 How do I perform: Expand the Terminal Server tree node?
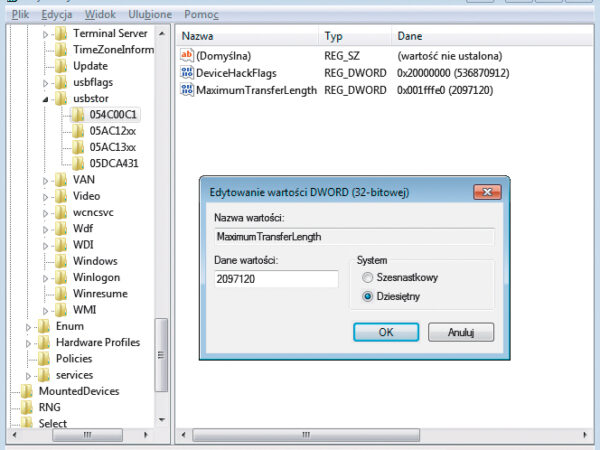pos(45,34)
